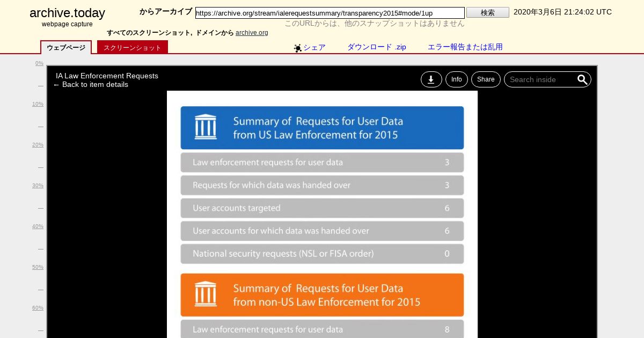The height and width of the screenshot is (338, 644).
Task: Switch to the スクリーンショット tab
Action: point(133,47)
